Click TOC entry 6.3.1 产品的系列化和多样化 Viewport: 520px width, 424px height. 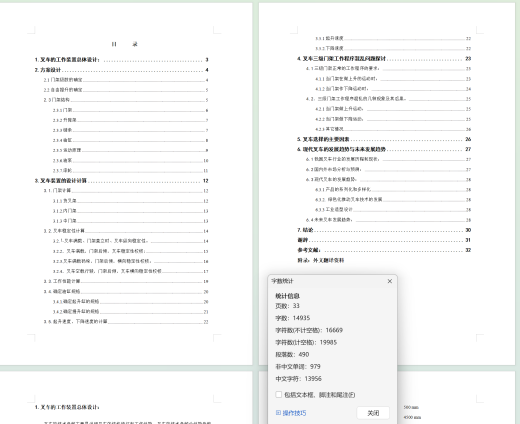click(x=393, y=190)
